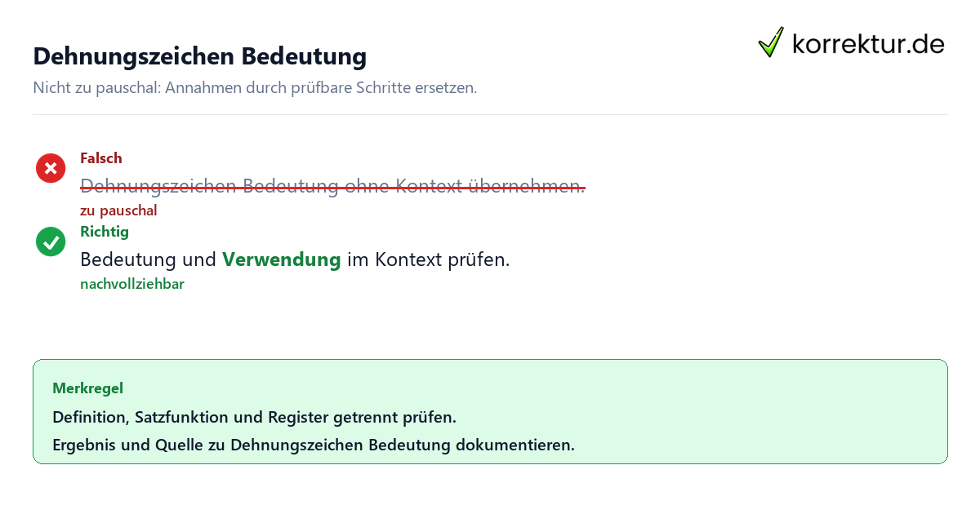
Task: Click the strikethrough sentence about Kontext übernehmen
Action: (332, 187)
